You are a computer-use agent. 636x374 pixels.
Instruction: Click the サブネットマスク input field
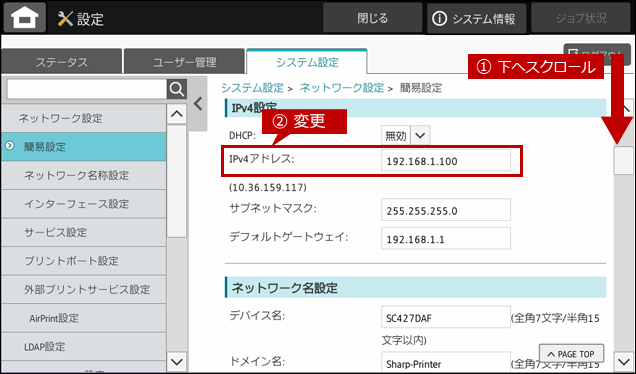pyautogui.click(x=446, y=210)
